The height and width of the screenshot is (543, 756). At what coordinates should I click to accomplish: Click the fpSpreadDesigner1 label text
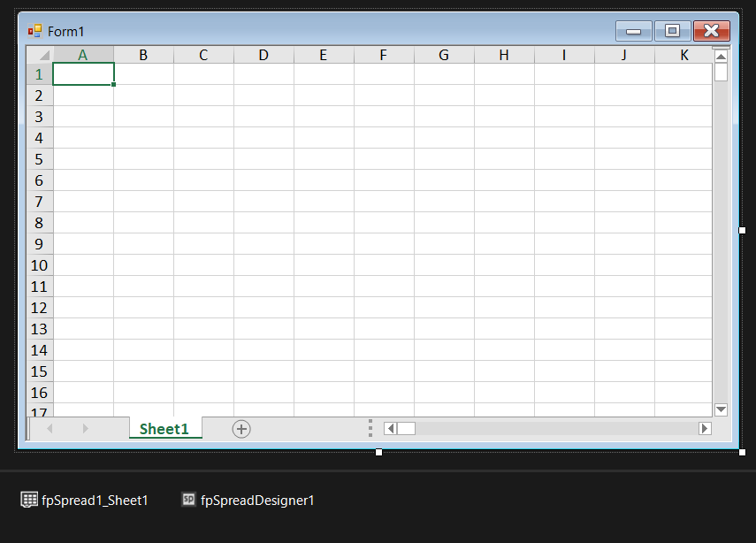pos(257,500)
